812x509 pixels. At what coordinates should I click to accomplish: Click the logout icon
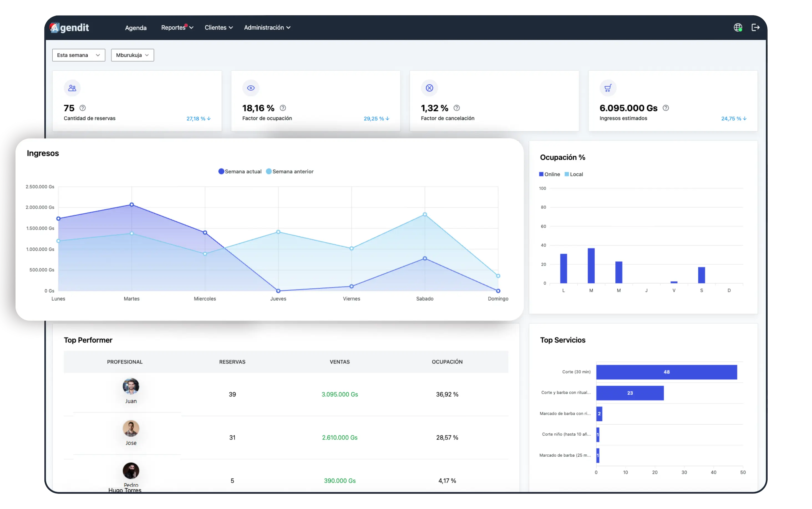pyautogui.click(x=755, y=28)
